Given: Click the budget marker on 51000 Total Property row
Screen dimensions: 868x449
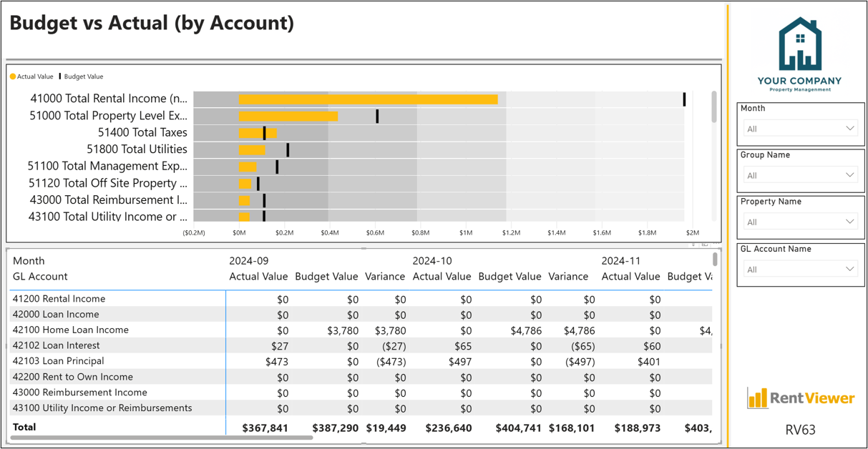Looking at the screenshot, I should pos(377,116).
